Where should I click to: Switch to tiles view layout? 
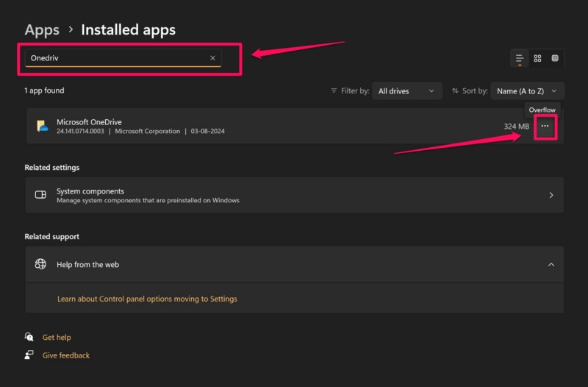tap(555, 58)
